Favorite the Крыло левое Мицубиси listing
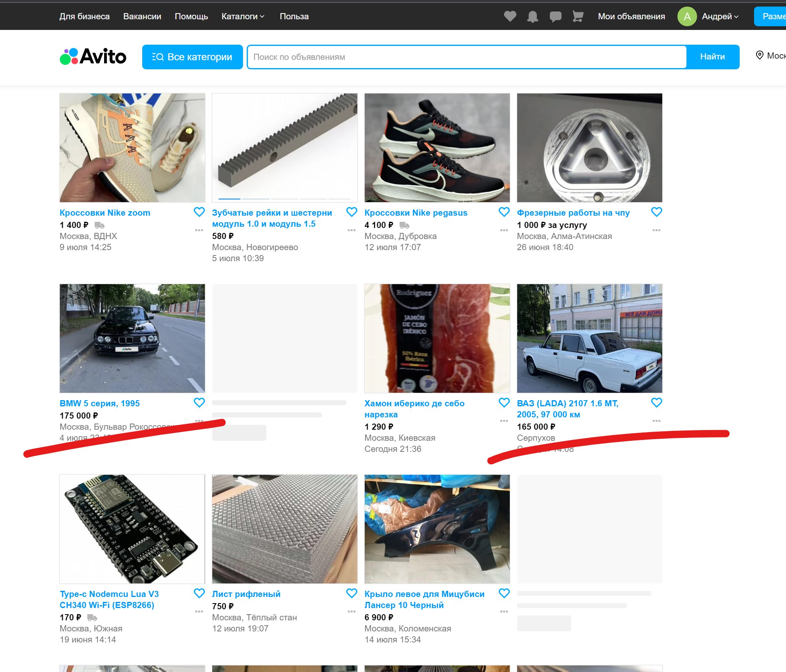This screenshot has width=786, height=672. tap(504, 593)
